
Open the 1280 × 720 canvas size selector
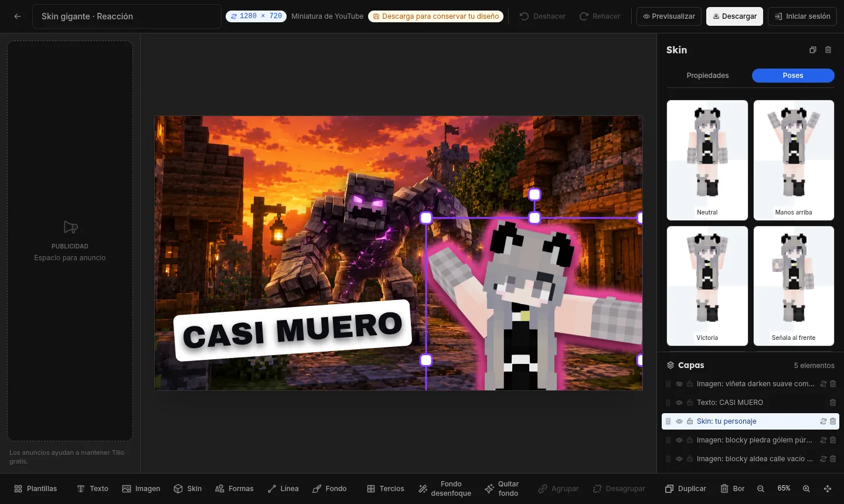pyautogui.click(x=256, y=16)
